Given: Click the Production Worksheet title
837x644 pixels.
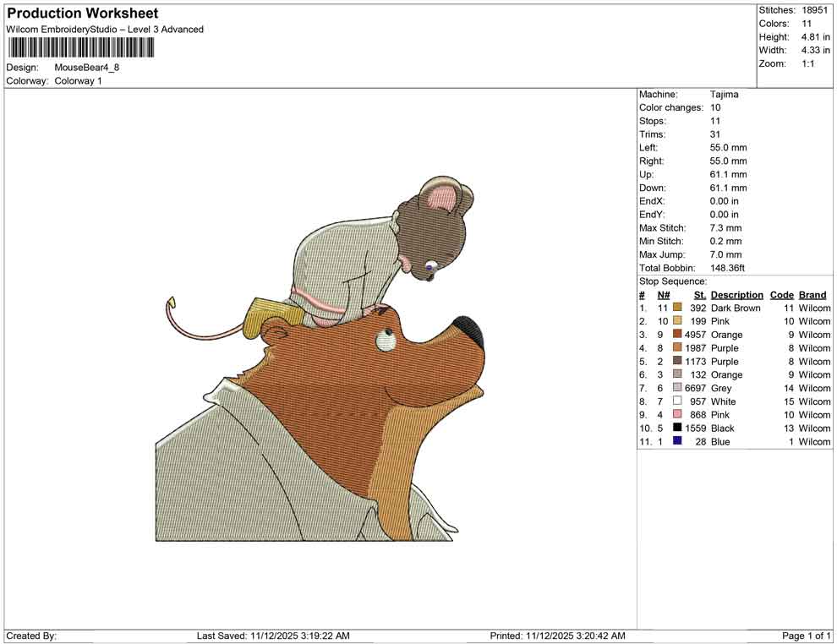Looking at the screenshot, I should 81,14.
